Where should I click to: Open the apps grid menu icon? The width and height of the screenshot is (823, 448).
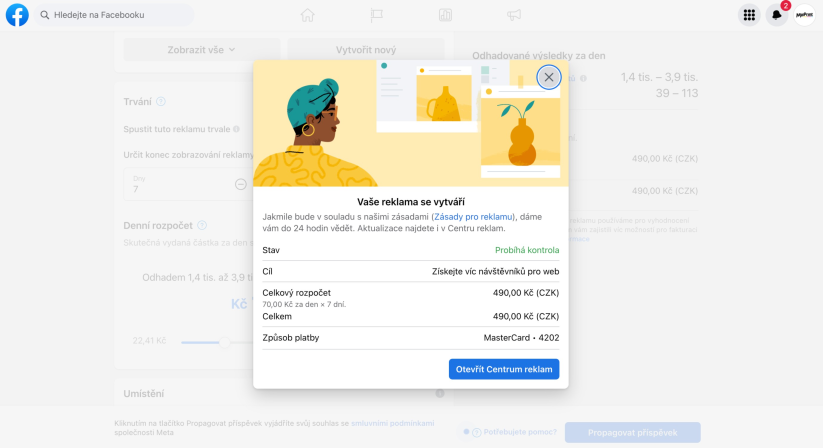[749, 15]
